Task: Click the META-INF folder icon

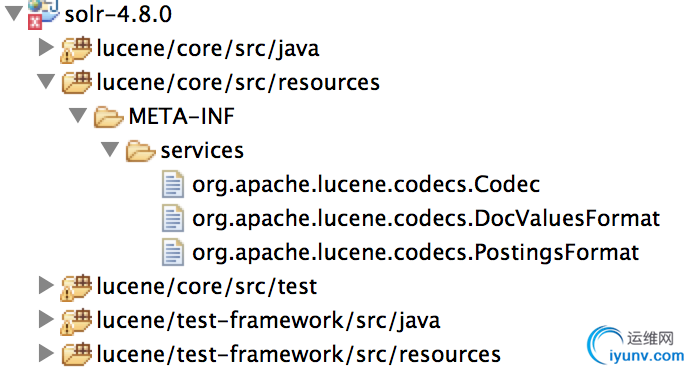Action: pyautogui.click(x=108, y=117)
